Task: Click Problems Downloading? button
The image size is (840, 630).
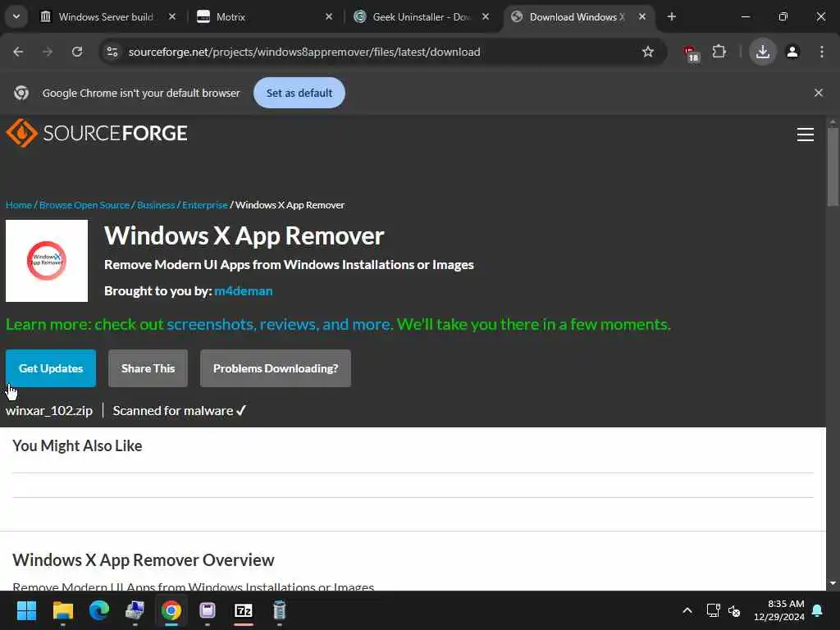Action: (x=276, y=368)
